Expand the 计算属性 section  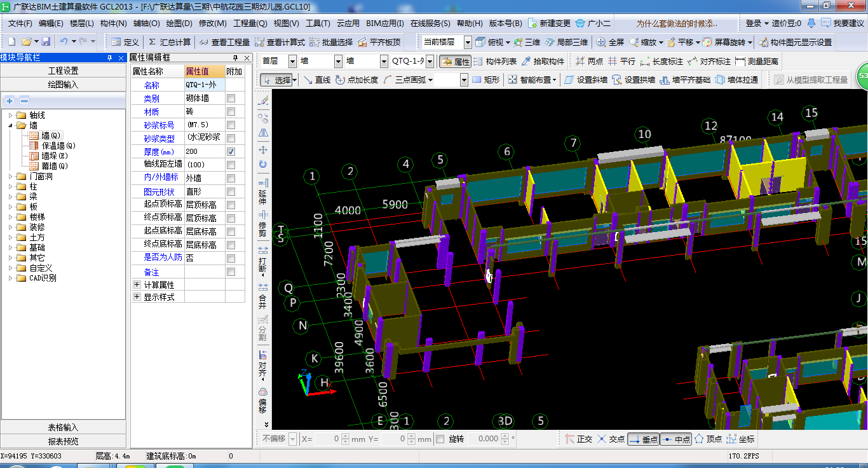point(137,284)
